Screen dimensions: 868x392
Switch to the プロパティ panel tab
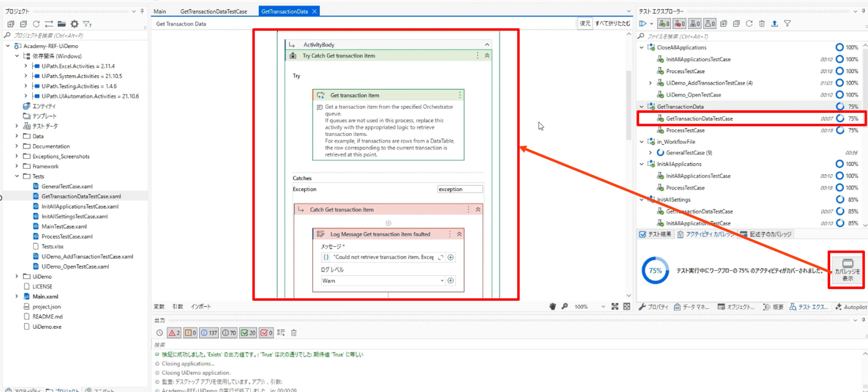click(653, 307)
